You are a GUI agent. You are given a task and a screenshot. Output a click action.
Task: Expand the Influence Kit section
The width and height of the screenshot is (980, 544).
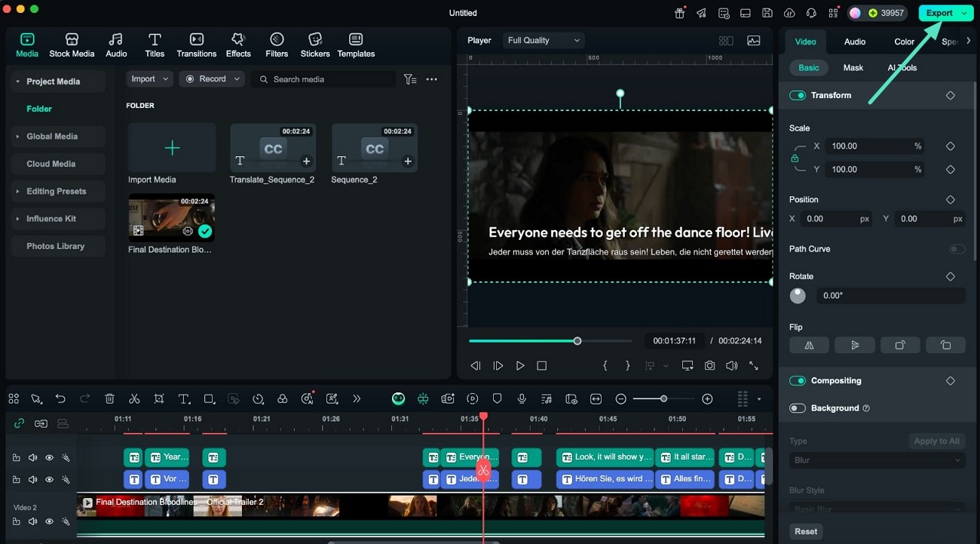pyautogui.click(x=58, y=219)
